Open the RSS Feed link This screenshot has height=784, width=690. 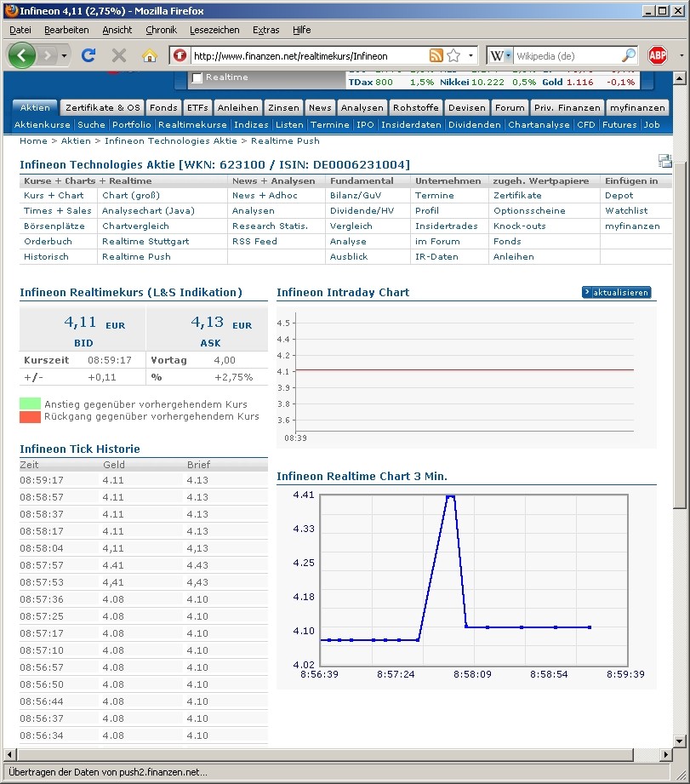click(254, 241)
